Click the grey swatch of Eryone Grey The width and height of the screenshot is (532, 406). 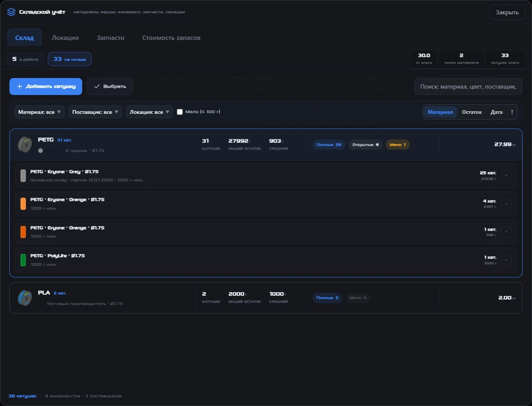(23, 176)
